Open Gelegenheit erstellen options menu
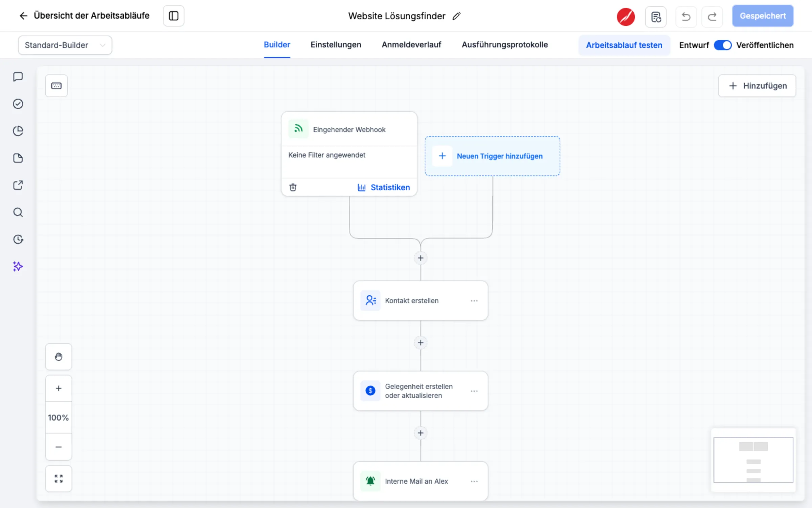 pyautogui.click(x=474, y=391)
